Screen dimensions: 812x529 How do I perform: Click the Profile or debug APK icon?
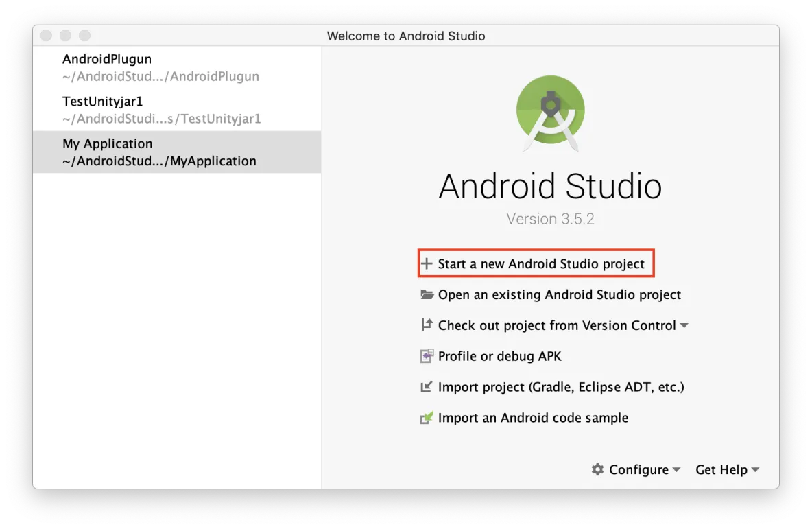426,356
